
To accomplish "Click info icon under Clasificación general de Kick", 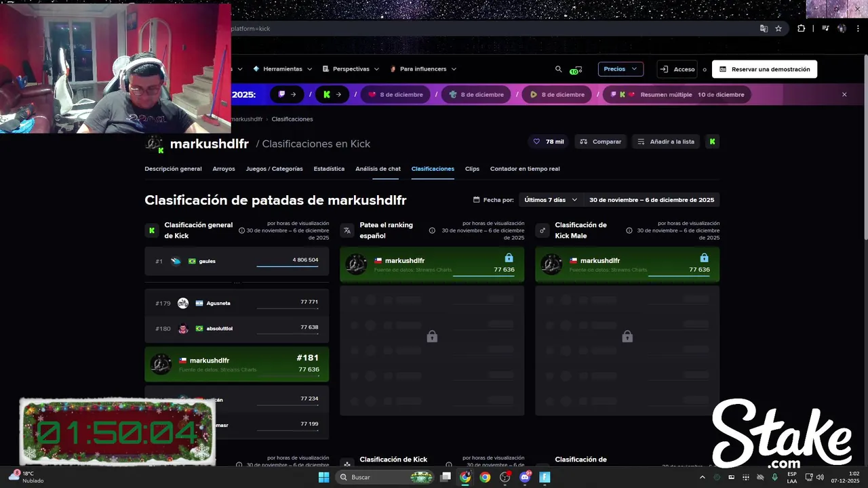I will 241,230.
